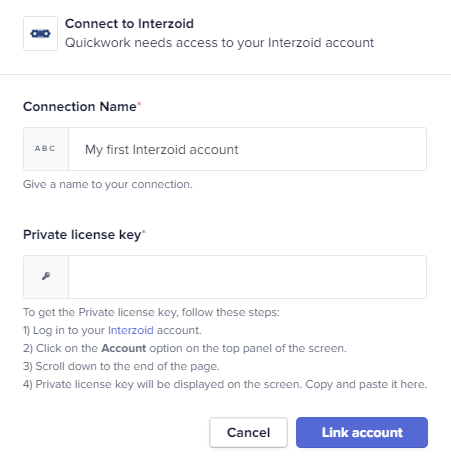Click the 'Connect to Interzoid' heading
Screen dimensions: 451x465
coord(129,24)
